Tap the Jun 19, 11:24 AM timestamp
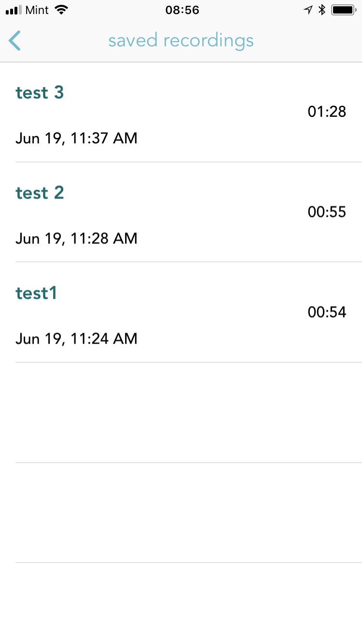Image resolution: width=362 pixels, height=644 pixels. coord(76,339)
